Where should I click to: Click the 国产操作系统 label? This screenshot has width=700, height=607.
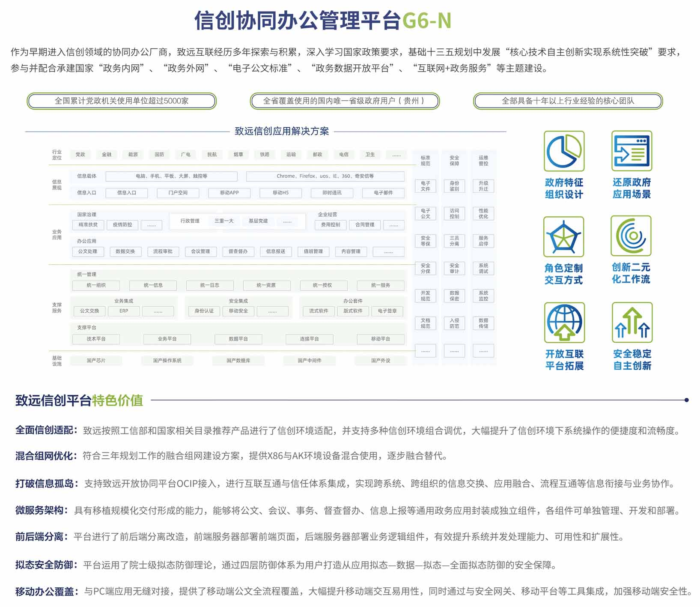[x=167, y=361]
